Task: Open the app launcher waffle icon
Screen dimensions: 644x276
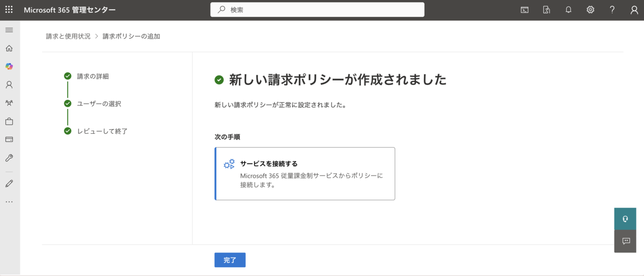Action: click(9, 10)
